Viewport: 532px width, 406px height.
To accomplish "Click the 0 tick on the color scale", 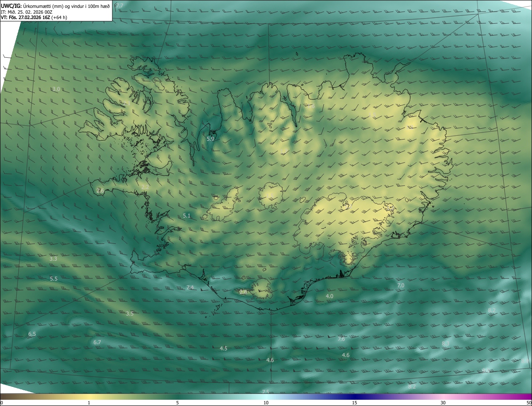I will click(x=2, y=403).
